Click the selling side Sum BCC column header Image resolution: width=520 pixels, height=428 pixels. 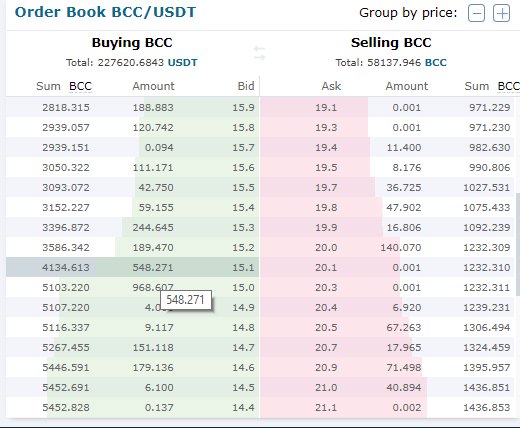click(x=492, y=86)
